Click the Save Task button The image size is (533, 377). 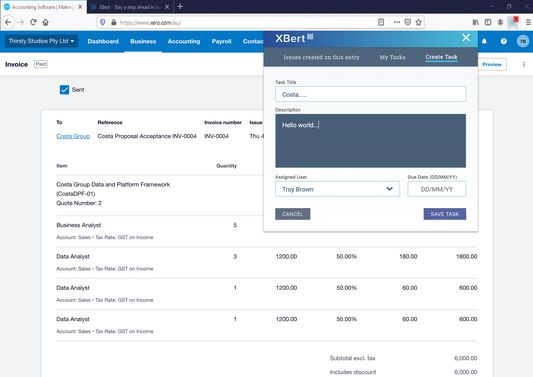tap(445, 214)
